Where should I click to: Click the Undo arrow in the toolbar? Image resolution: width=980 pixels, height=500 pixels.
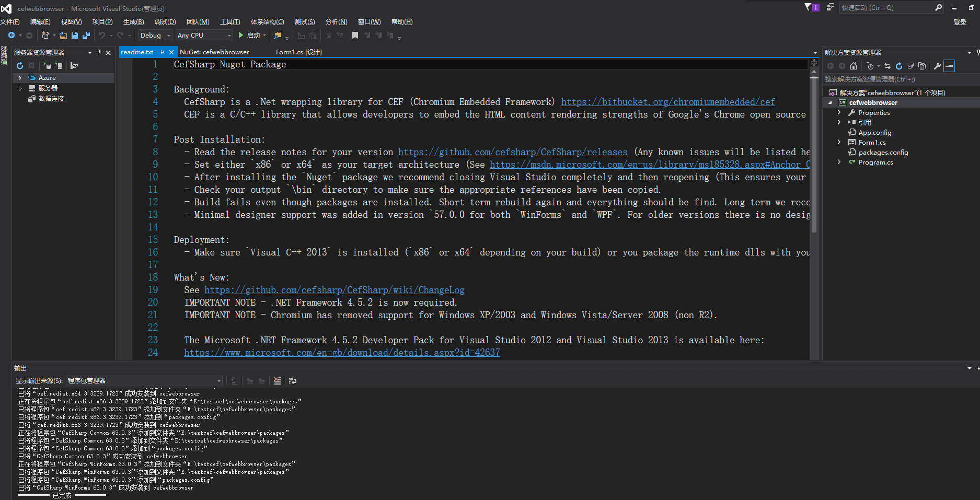pyautogui.click(x=102, y=36)
